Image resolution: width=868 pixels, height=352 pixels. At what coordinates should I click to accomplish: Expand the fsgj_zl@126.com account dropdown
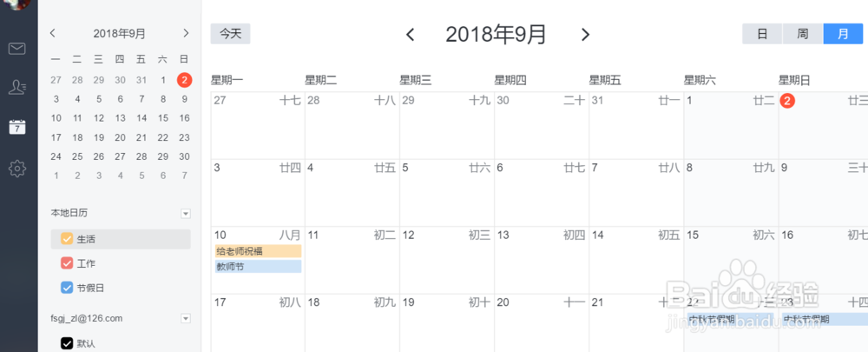pyautogui.click(x=185, y=319)
